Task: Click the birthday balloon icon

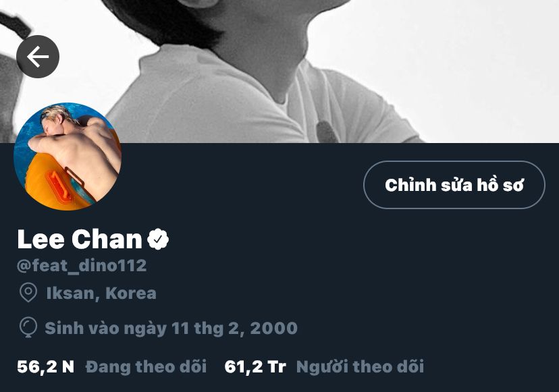Action: point(28,327)
